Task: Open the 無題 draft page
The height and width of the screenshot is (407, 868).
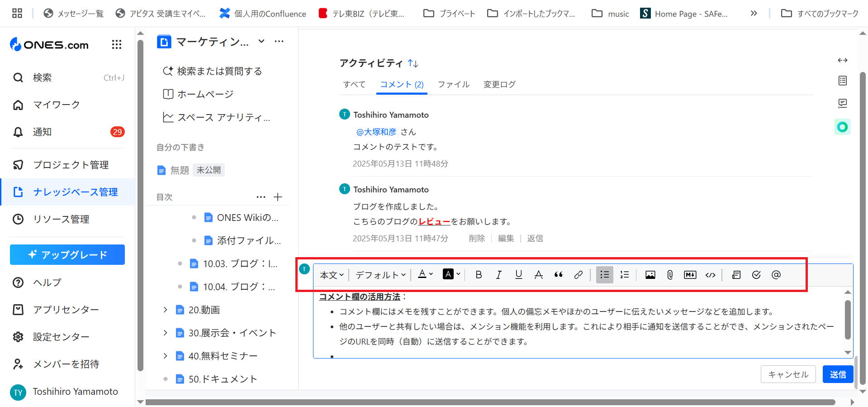Action: 180,170
